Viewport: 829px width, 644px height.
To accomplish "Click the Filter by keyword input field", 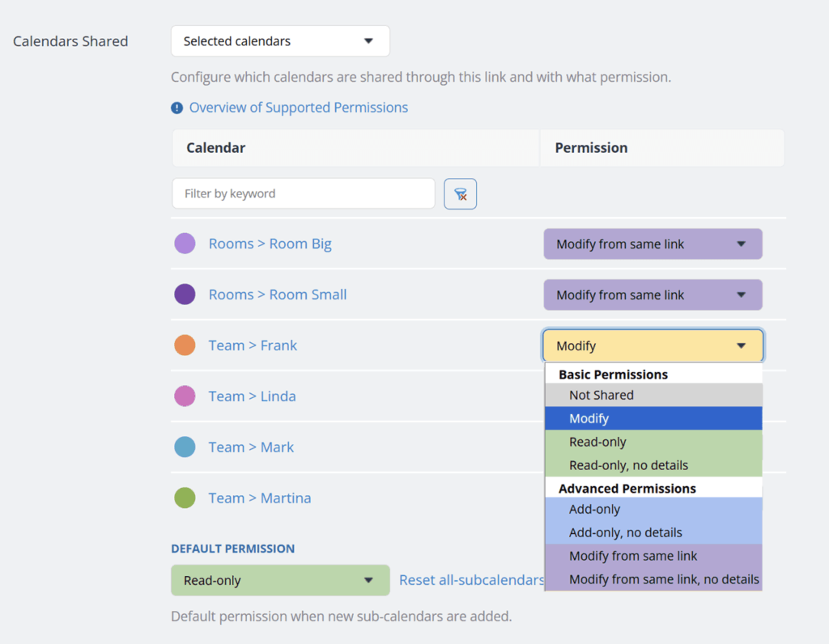I will (x=304, y=193).
